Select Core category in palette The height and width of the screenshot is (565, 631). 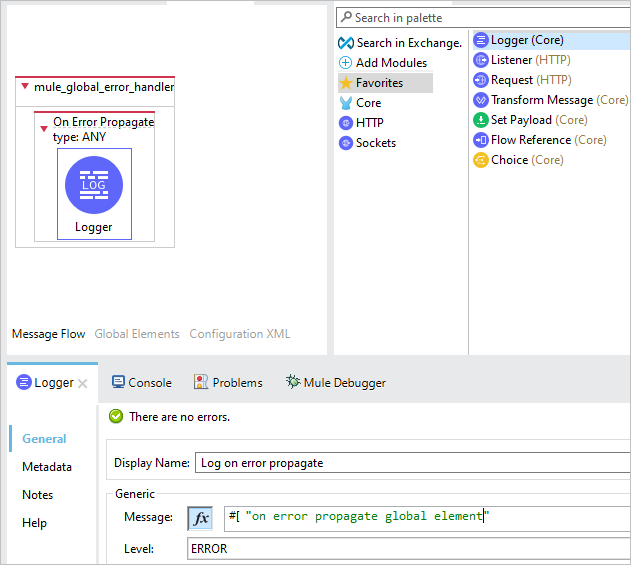(x=369, y=103)
